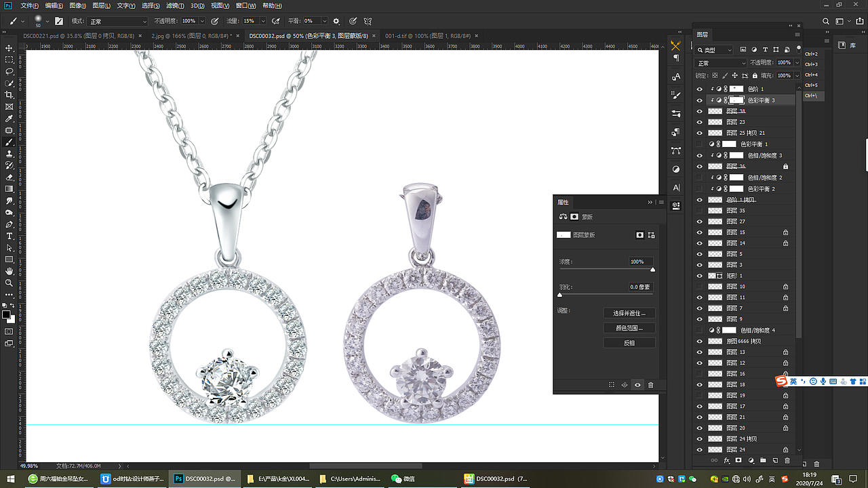Open smoothing options gear
The image size is (868, 488).
(336, 21)
